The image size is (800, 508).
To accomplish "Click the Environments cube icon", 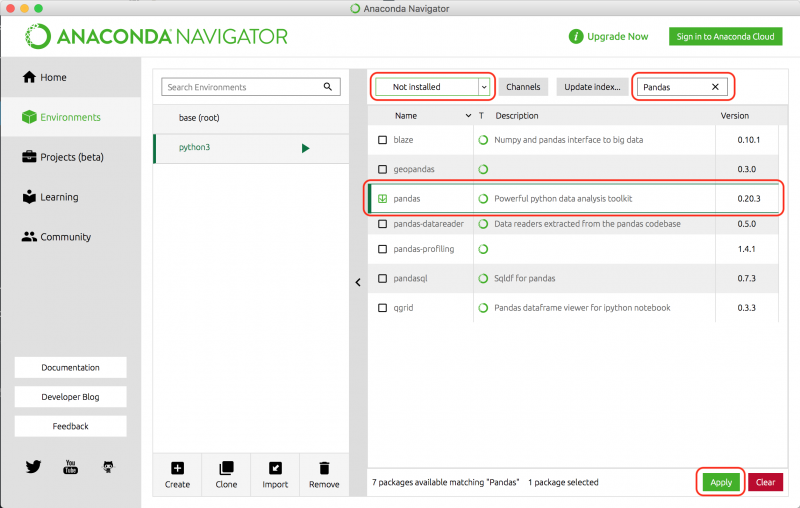I will pyautogui.click(x=29, y=117).
